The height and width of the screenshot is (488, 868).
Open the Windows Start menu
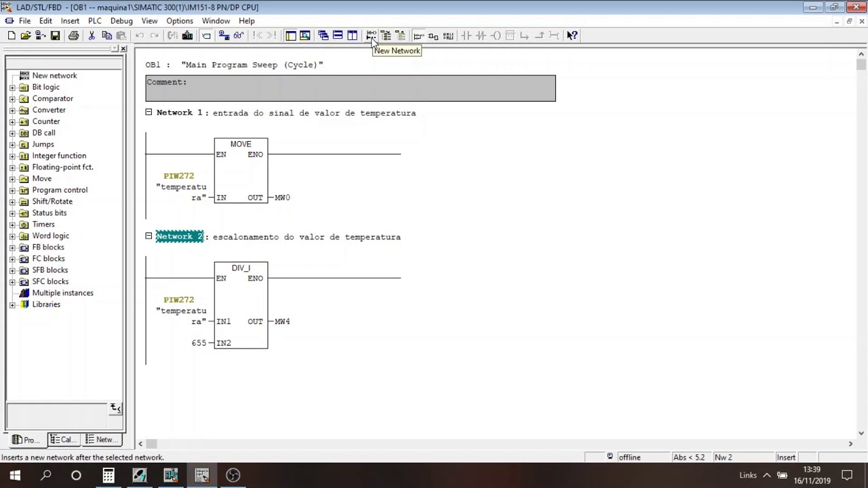tap(15, 475)
